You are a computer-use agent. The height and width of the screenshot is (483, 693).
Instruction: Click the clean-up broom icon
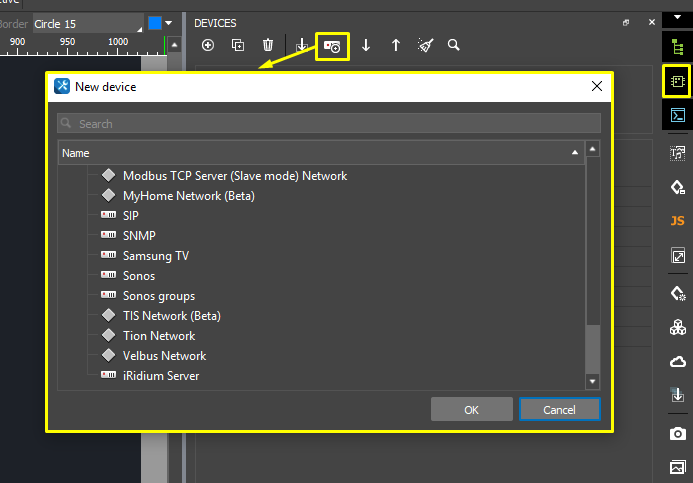[425, 45]
